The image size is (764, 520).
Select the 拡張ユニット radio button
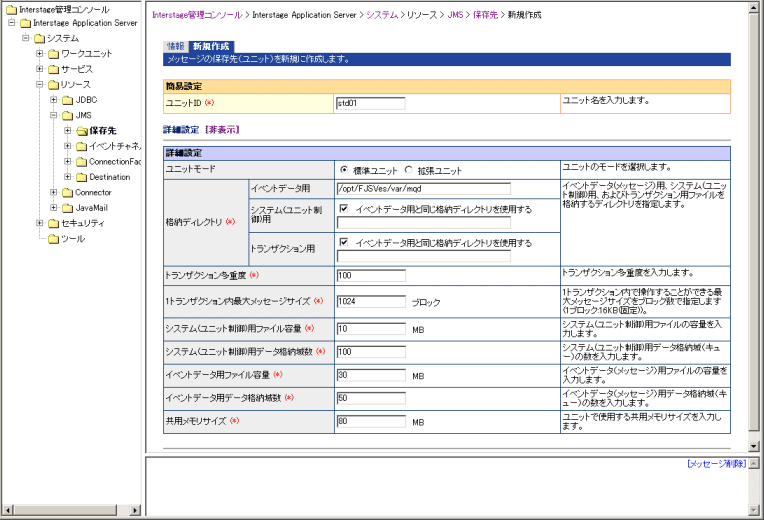click(409, 170)
